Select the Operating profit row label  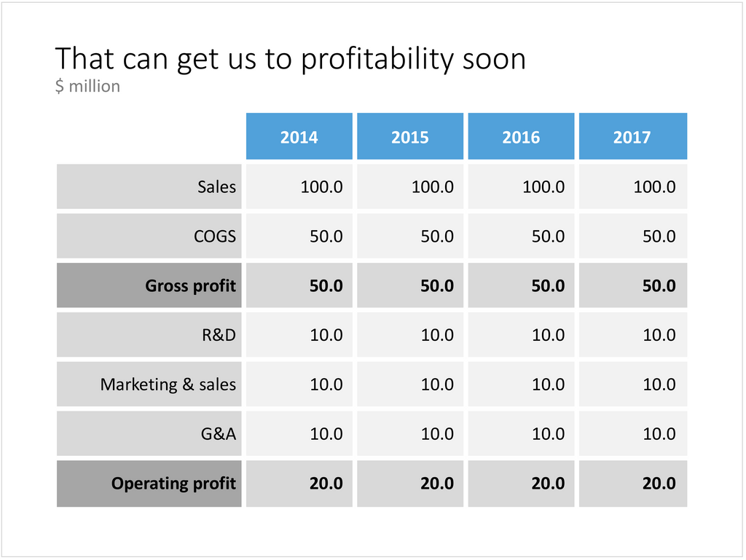click(x=149, y=484)
